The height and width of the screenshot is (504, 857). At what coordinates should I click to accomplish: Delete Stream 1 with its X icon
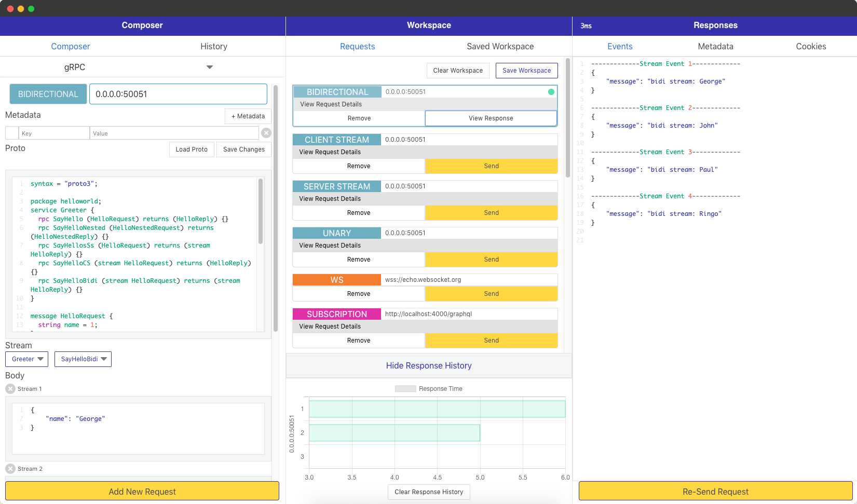(x=10, y=389)
